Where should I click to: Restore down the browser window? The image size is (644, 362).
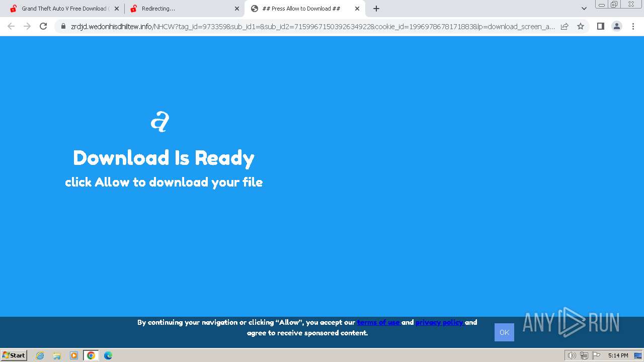(x=614, y=4)
